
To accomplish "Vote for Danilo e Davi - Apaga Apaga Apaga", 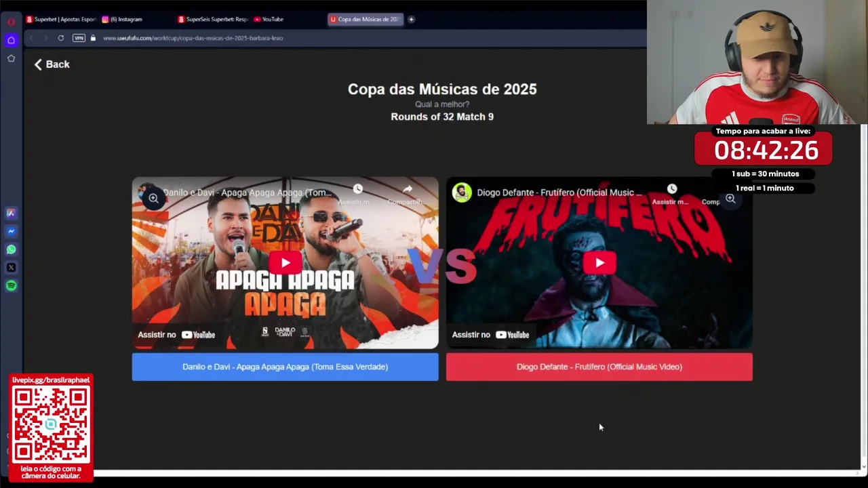I will (x=285, y=367).
